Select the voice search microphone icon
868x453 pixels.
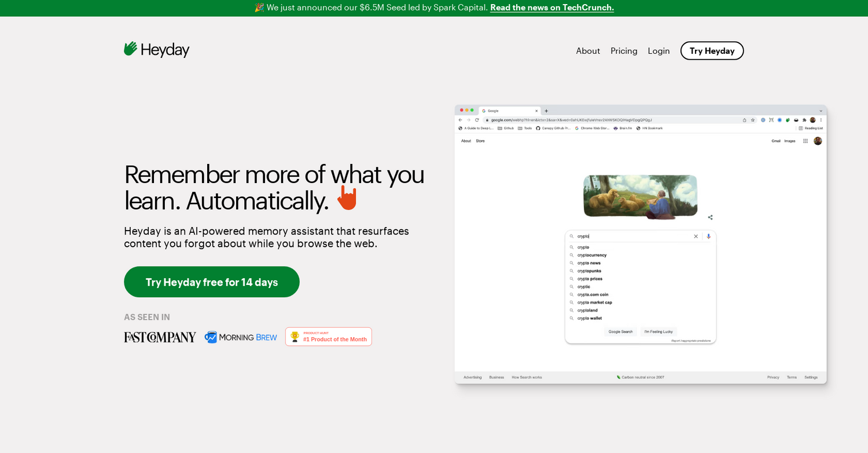coord(708,236)
